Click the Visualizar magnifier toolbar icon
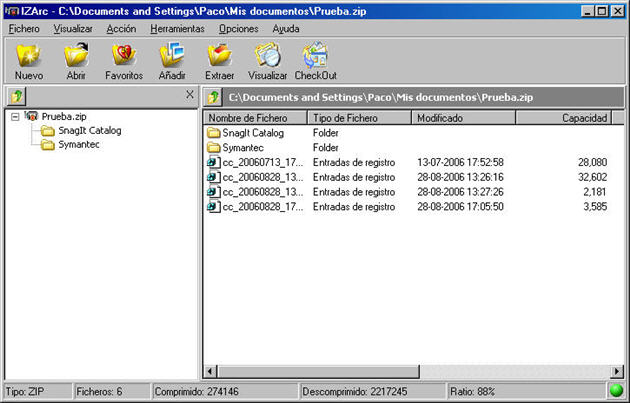 coord(267,59)
